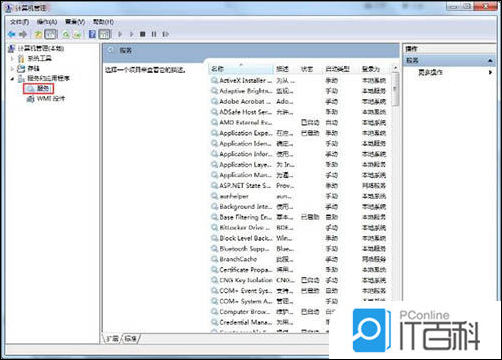Screen dimensions: 502x360
Task: Toggle the Show/Hide Console Tree toolbar button
Action: (x=51, y=34)
